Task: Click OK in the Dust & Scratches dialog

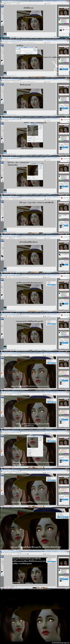Action: pos(41,126)
